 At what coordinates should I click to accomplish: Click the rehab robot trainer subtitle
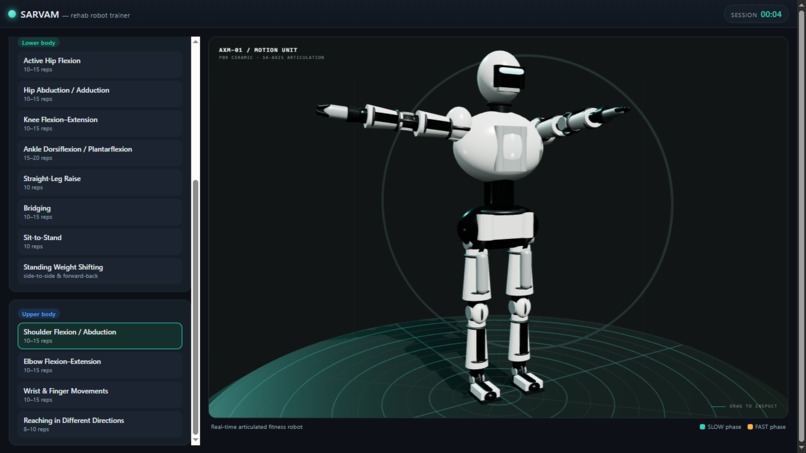100,15
